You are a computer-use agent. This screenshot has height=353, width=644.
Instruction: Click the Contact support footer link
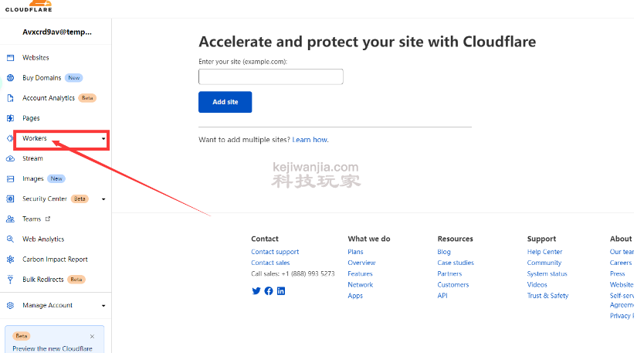coord(275,252)
